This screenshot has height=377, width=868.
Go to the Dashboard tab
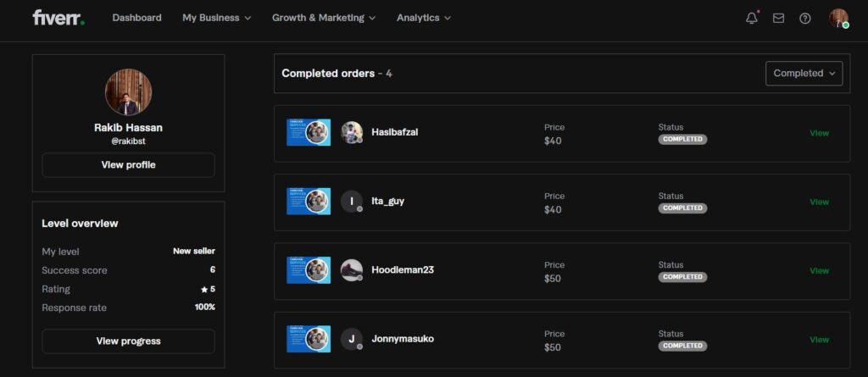[x=136, y=18]
